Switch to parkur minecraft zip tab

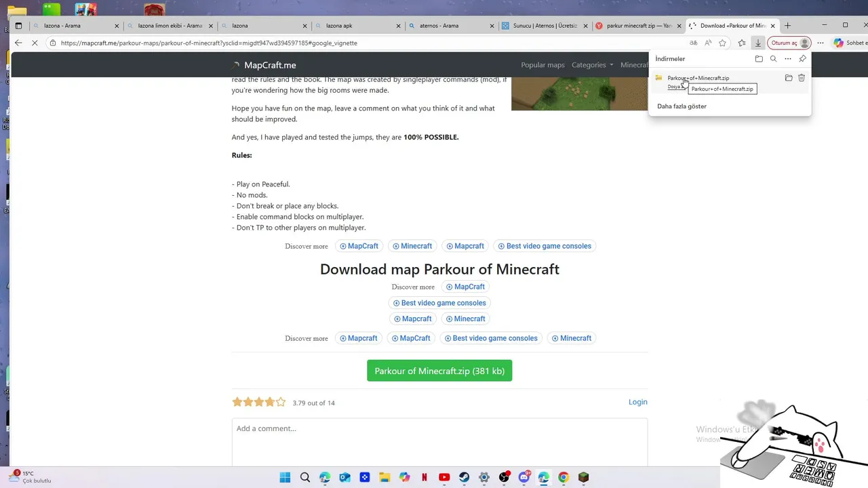tap(639, 26)
